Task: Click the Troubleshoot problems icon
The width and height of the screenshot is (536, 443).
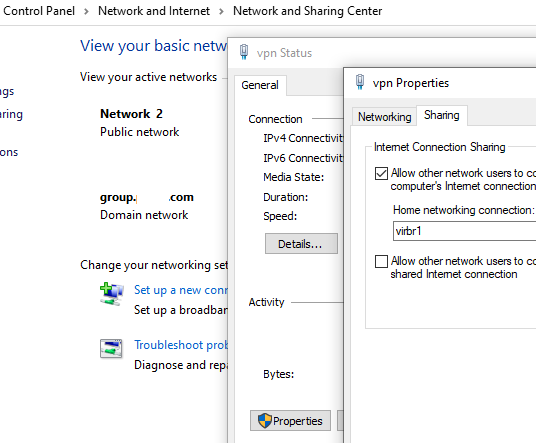Action: click(x=111, y=348)
